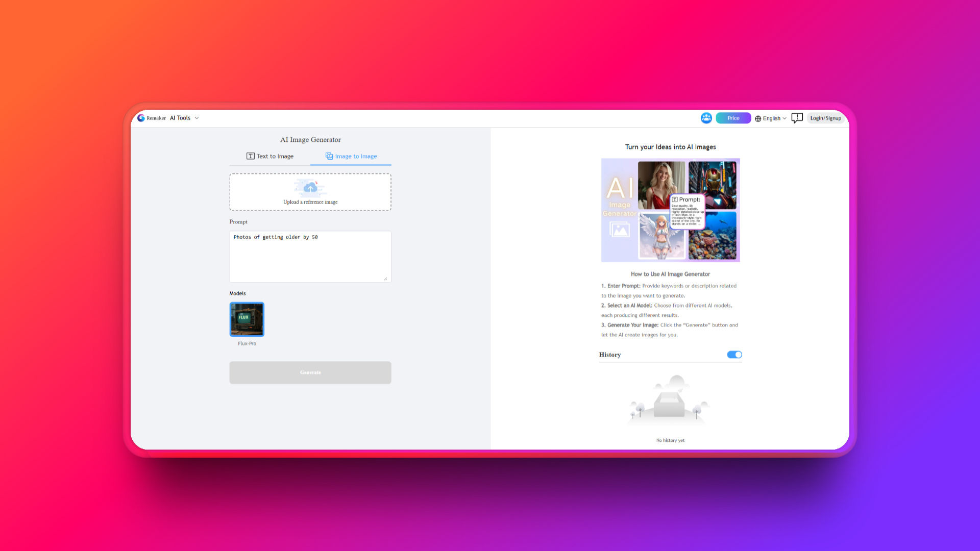Image resolution: width=980 pixels, height=551 pixels.
Task: Click the globe language icon
Action: point(758,118)
